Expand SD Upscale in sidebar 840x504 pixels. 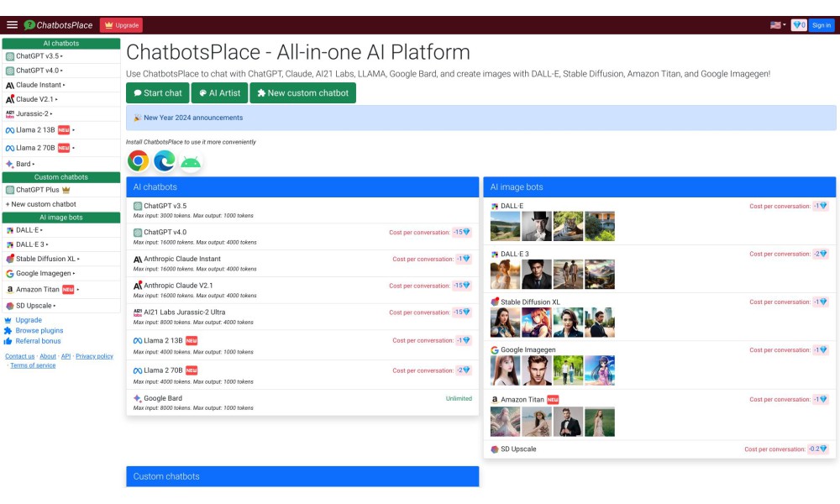[x=61, y=306]
